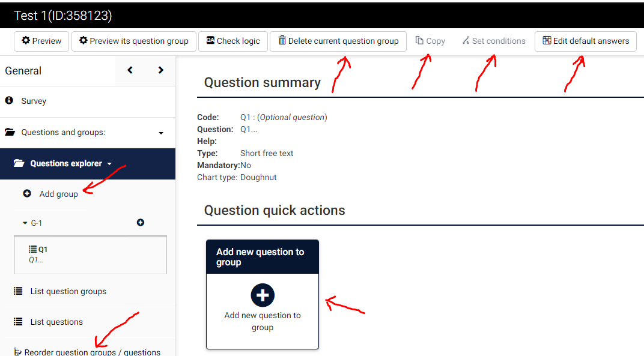
Task: Click the Edit default answers grid icon
Action: [547, 41]
